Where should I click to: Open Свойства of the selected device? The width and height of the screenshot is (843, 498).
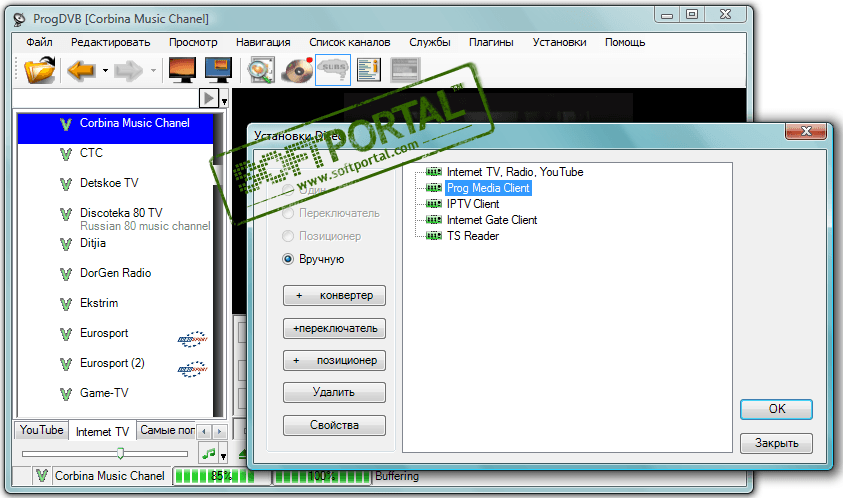point(334,425)
